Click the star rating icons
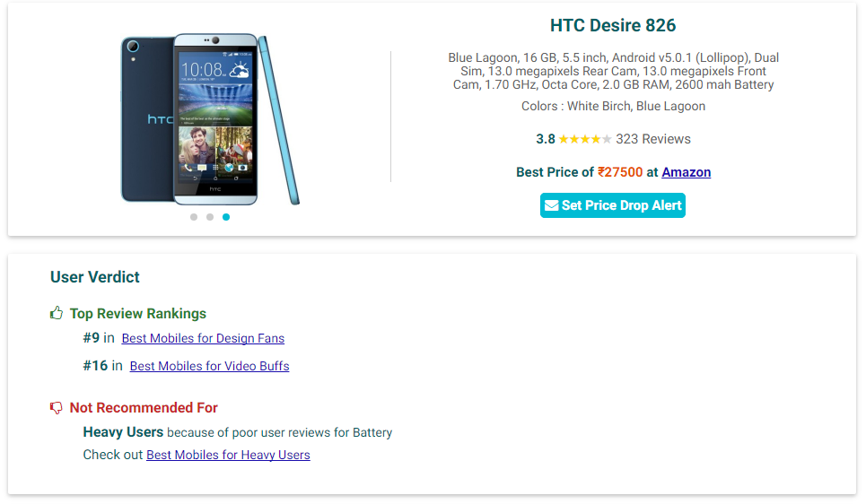 pyautogui.click(x=585, y=139)
